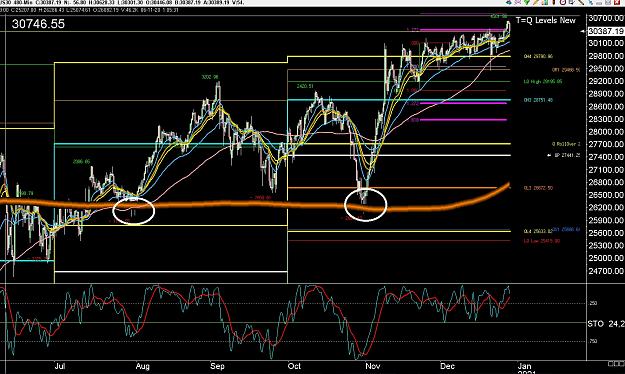Select the highlighted current price tag 30387.19
The image size is (625, 374).
606,31
